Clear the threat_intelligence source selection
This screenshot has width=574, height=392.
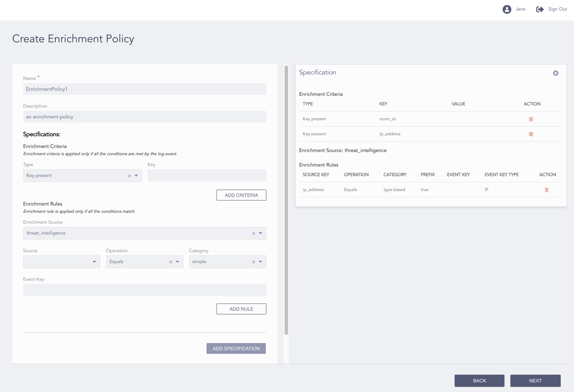[254, 234]
